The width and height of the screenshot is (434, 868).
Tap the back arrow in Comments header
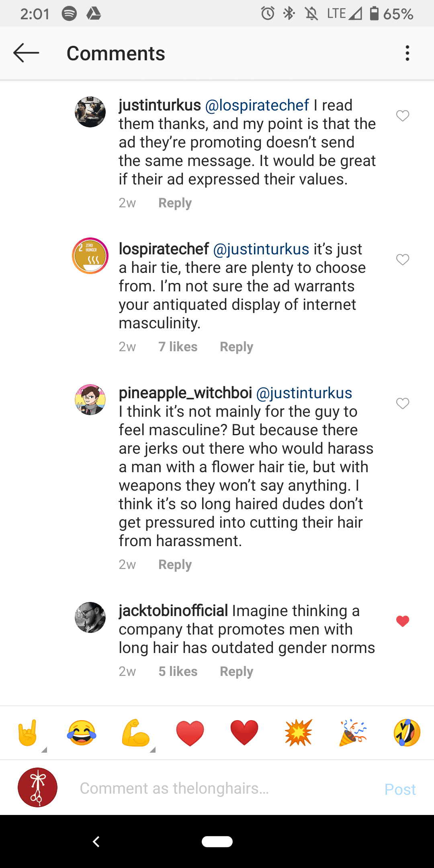26,53
